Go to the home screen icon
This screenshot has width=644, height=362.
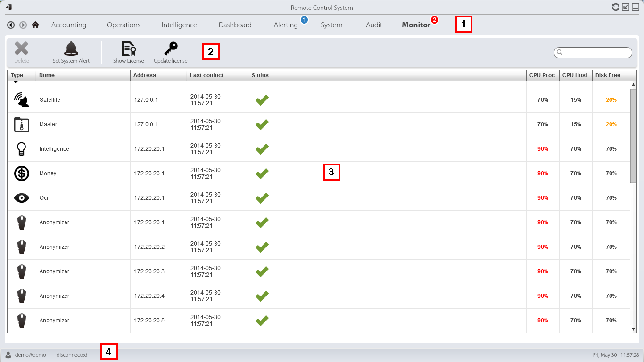(35, 25)
